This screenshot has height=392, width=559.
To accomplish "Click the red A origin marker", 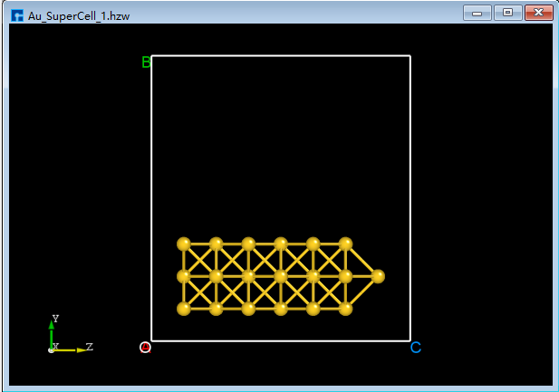I will point(146,347).
